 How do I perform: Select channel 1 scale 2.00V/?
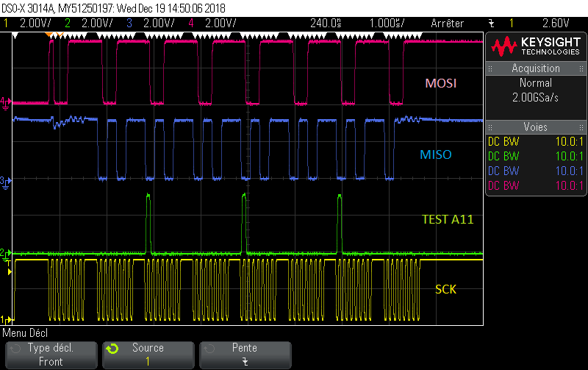point(35,24)
